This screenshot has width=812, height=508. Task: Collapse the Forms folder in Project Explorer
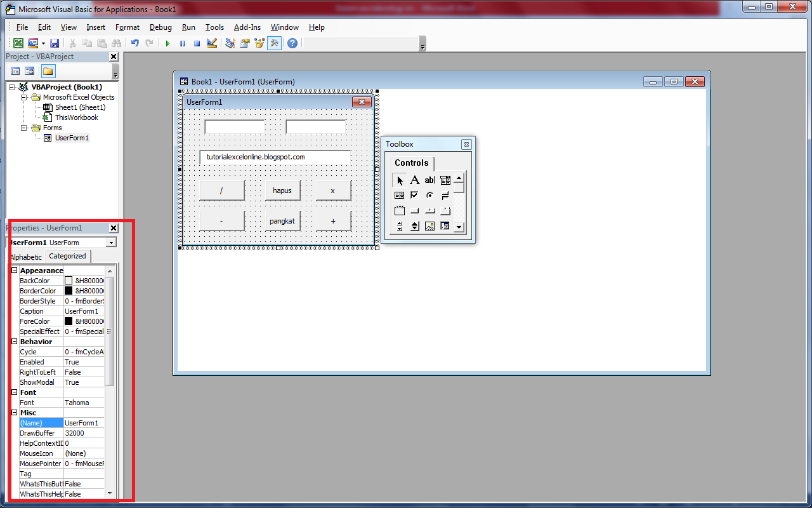click(x=23, y=127)
